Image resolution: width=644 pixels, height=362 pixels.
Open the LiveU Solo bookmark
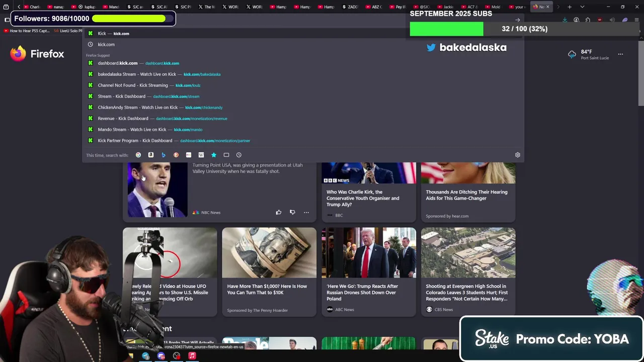pos(68,31)
